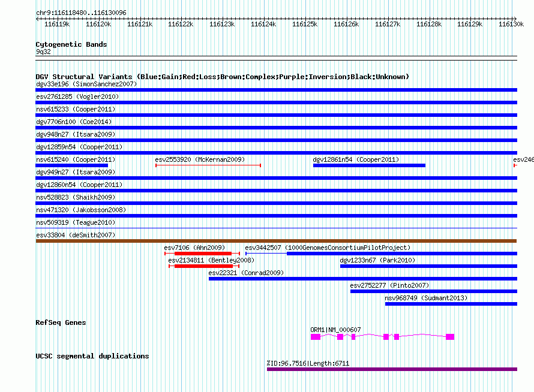
Task: Click the Cytogenetic Bands track title
Action: [x=71, y=44]
